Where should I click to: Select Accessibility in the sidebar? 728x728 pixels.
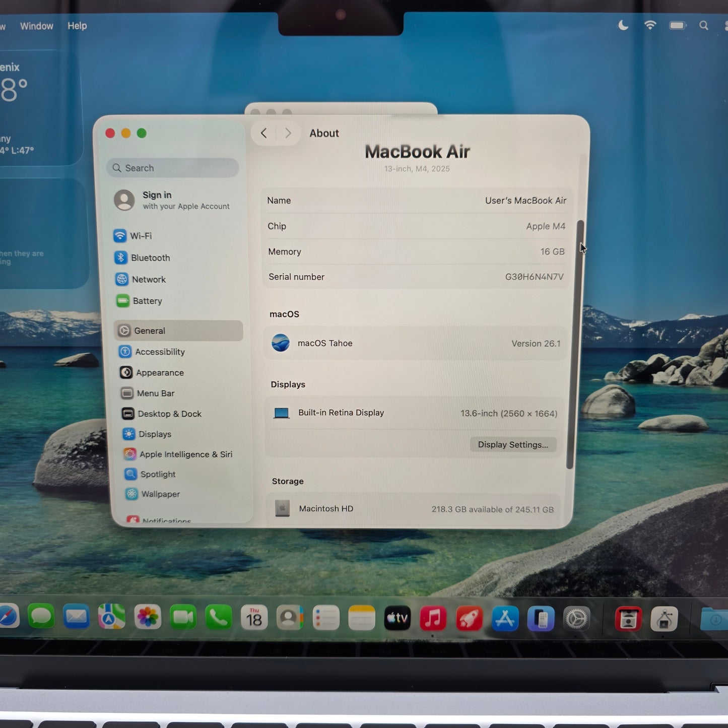coord(160,352)
